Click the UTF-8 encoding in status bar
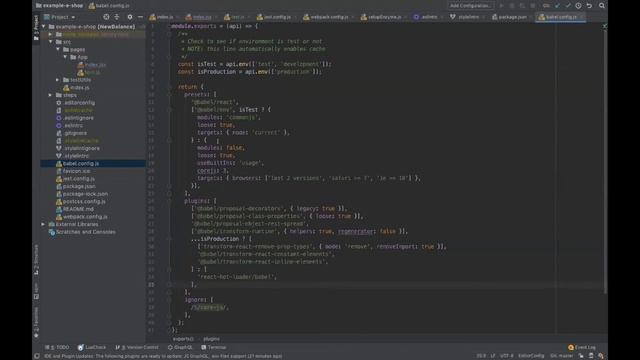The image size is (640, 360). click(x=507, y=356)
